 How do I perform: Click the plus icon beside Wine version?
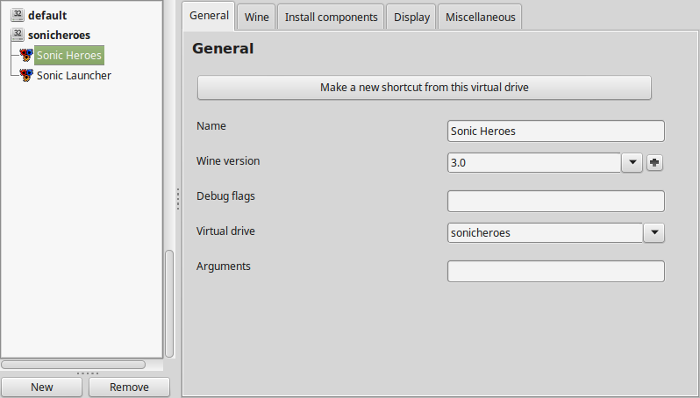pos(654,162)
